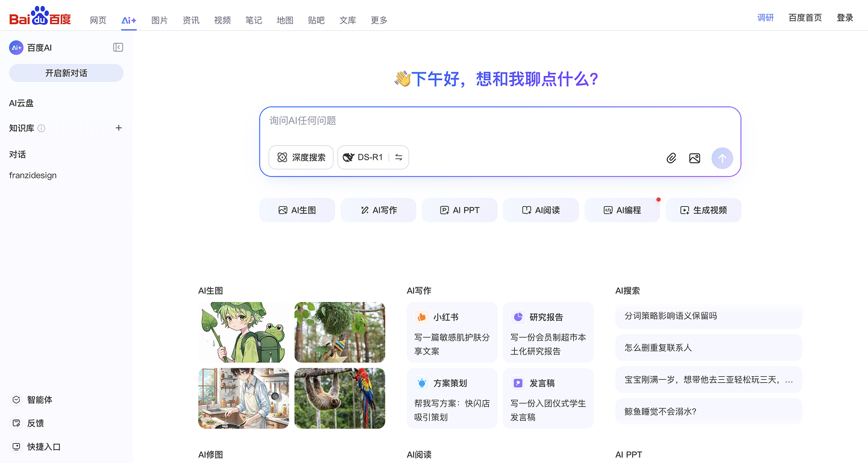Image resolution: width=868 pixels, height=463 pixels.
Task: Switch to 网页 tab
Action: click(98, 20)
